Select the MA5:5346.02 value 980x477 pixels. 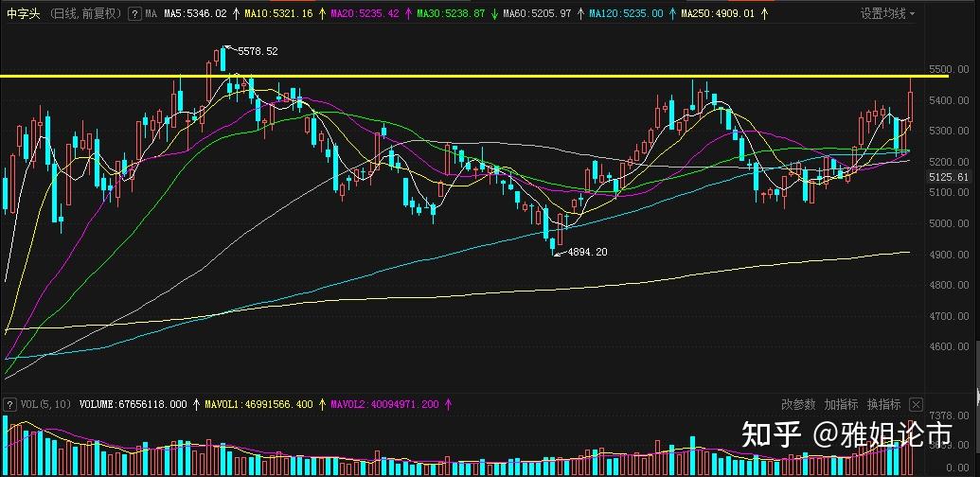tap(195, 13)
